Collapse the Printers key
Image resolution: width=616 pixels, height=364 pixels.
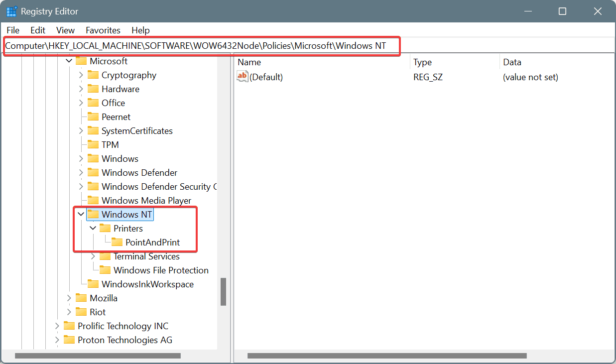(x=93, y=228)
